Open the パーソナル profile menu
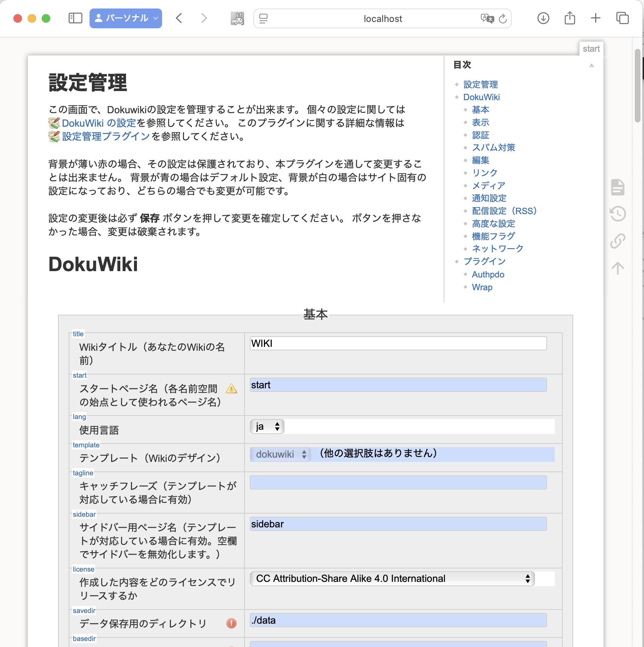 [x=126, y=18]
